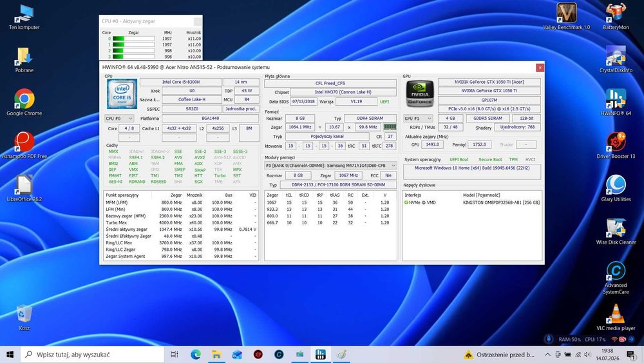This screenshot has height=363, width=644.
Task: Select the NVMe @ VMD drive row
Action: [472, 202]
